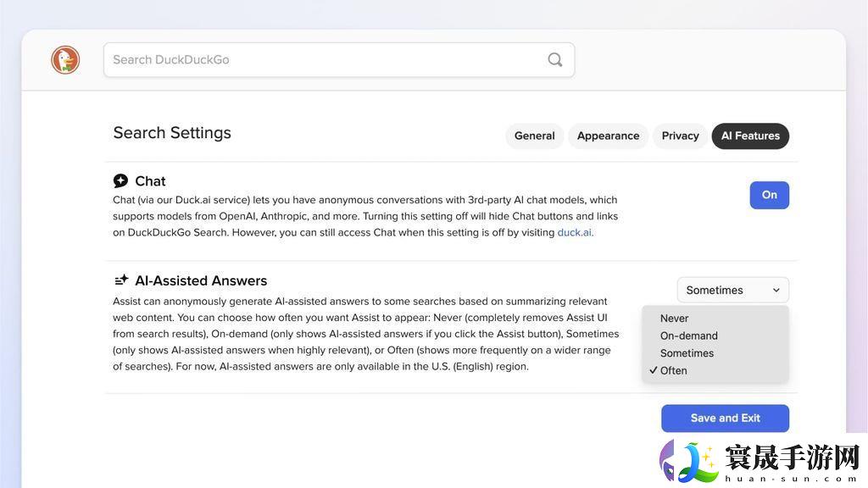Open the Appearance settings tab
The image size is (868, 488).
[x=608, y=136]
